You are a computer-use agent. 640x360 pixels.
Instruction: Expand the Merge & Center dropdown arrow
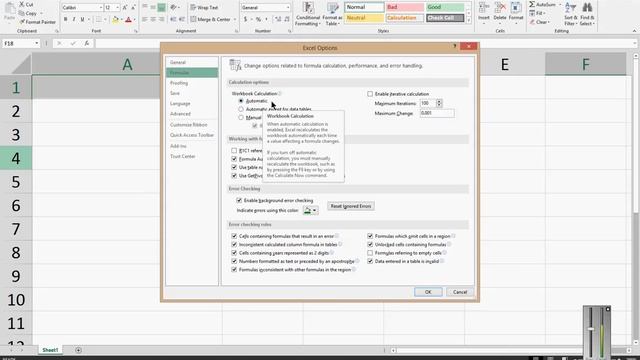coord(235,19)
